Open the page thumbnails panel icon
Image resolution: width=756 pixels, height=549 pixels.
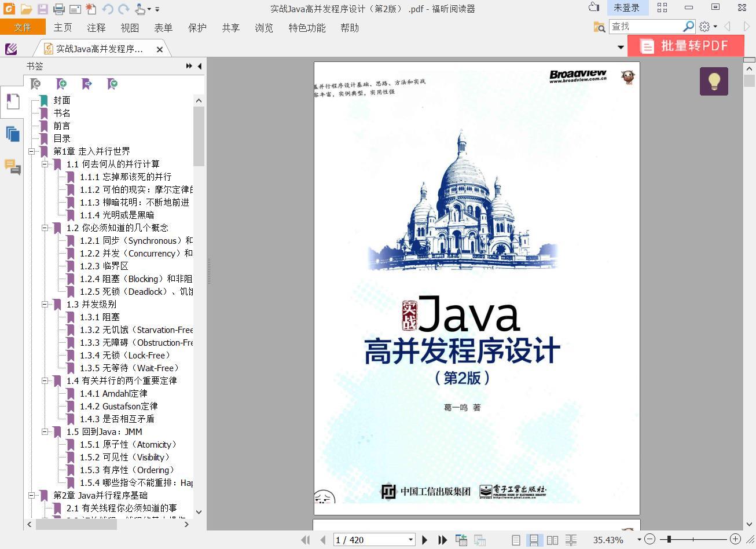coord(12,134)
